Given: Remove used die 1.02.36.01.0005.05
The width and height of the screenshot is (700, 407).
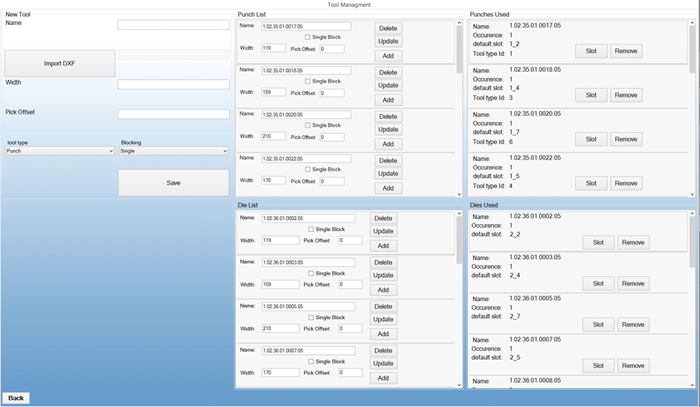Looking at the screenshot, I should (632, 325).
